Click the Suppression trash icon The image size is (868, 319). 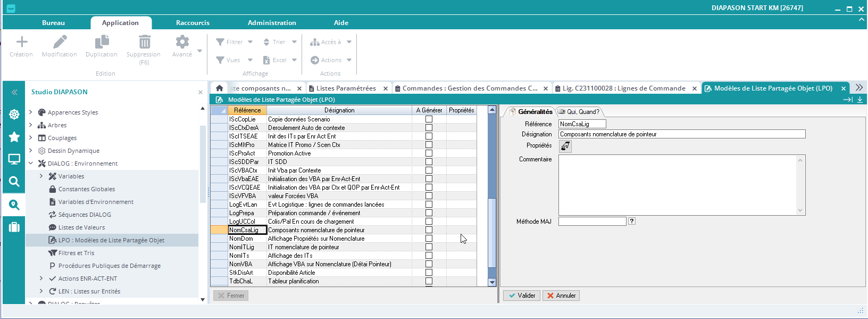[144, 42]
